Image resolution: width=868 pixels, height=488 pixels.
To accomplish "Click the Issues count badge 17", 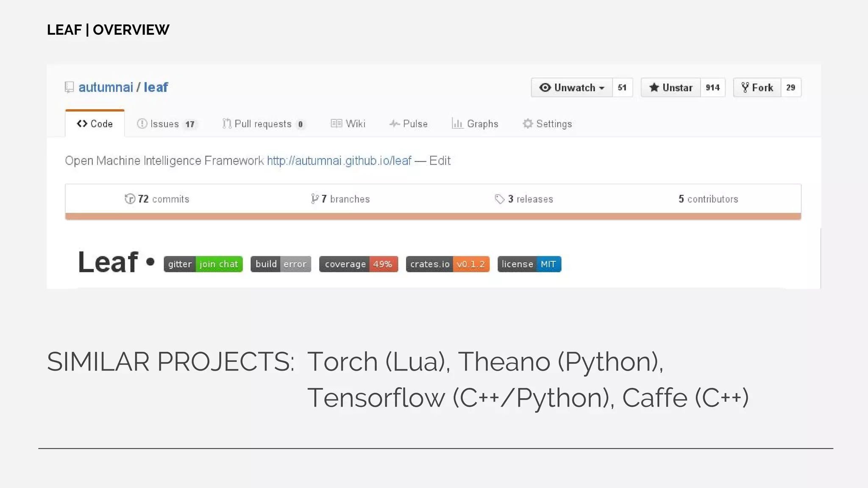I will point(190,124).
